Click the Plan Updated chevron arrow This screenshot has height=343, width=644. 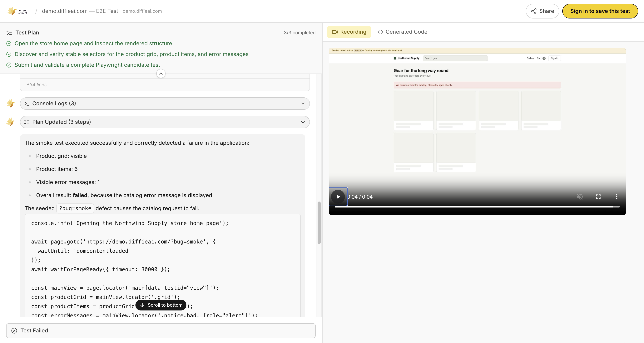click(x=303, y=122)
